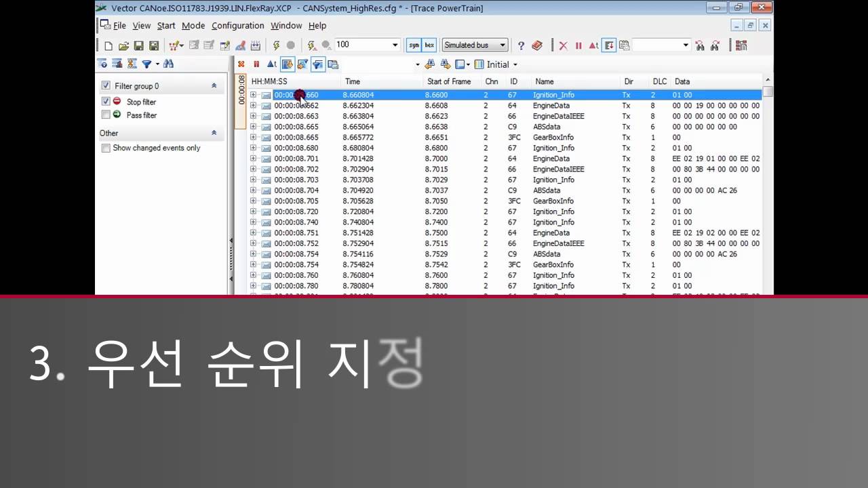Screen dimensions: 868x488
Task: Search forward with the main toolbar binoculars icon
Action: (x=715, y=45)
